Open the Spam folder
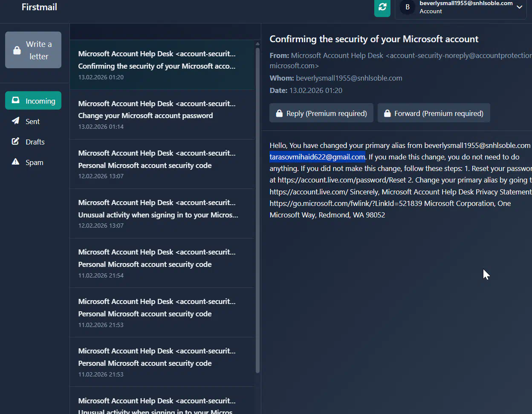Viewport: 532px width, 414px height. tap(34, 162)
